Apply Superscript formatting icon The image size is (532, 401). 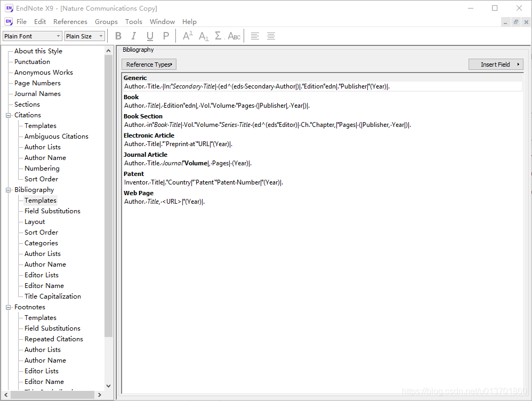(x=188, y=36)
